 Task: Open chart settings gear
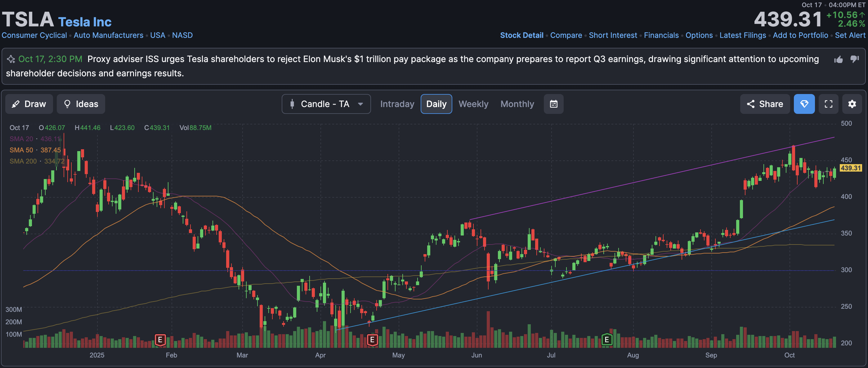(x=852, y=104)
